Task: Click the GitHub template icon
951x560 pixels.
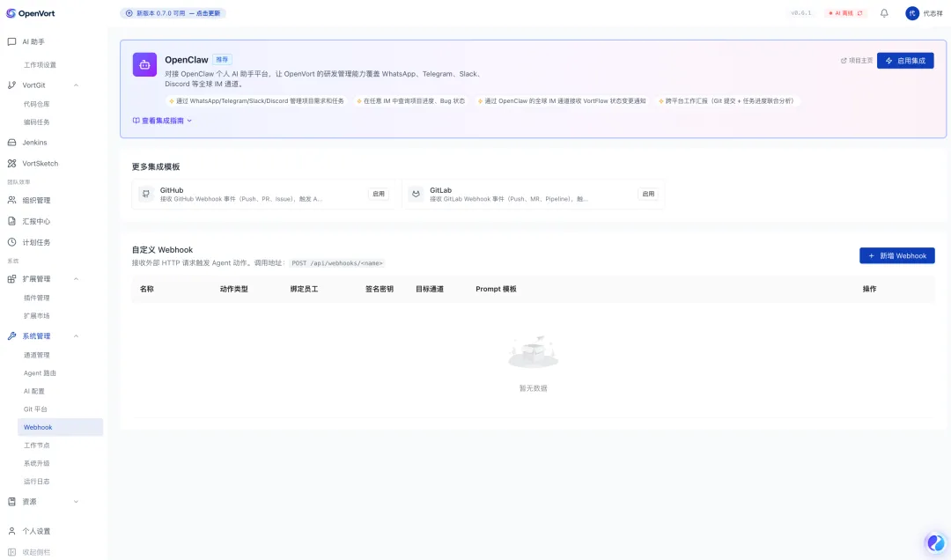Action: pos(145,194)
